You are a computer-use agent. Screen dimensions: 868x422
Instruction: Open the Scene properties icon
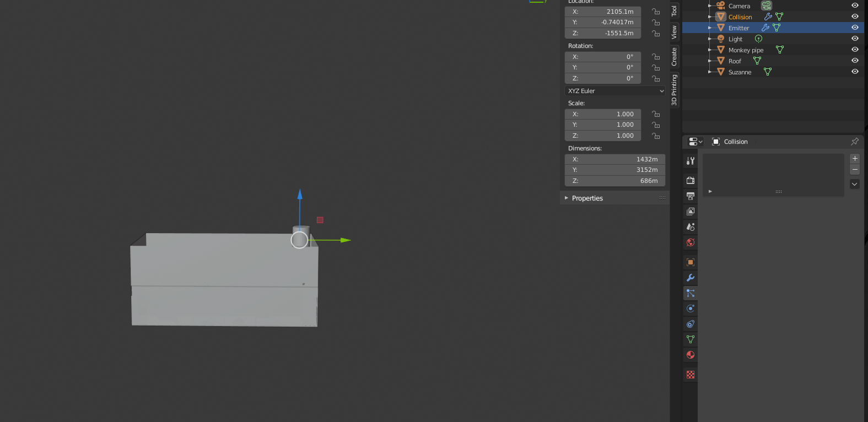click(x=691, y=226)
